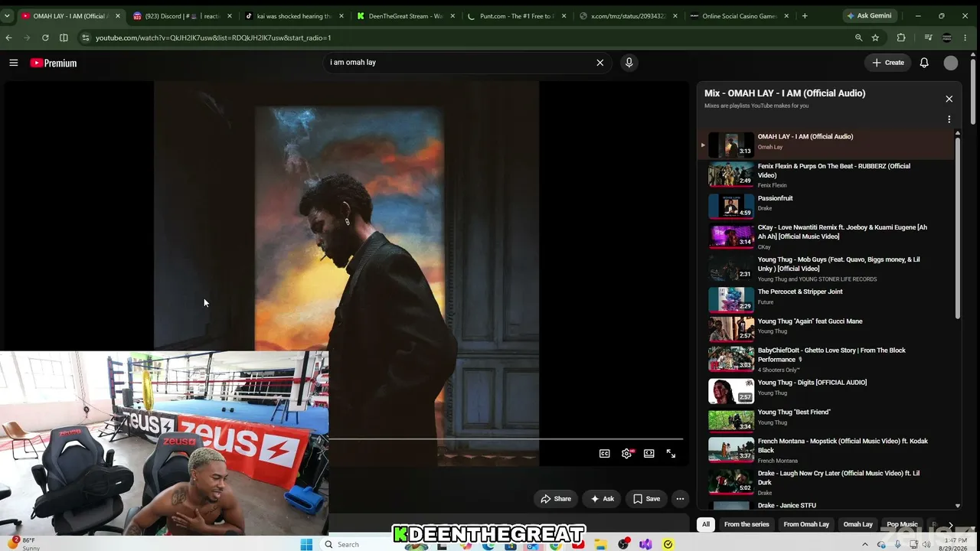The image size is (980, 551).
Task: Show more filter chips with the right arrow
Action: pyautogui.click(x=951, y=525)
